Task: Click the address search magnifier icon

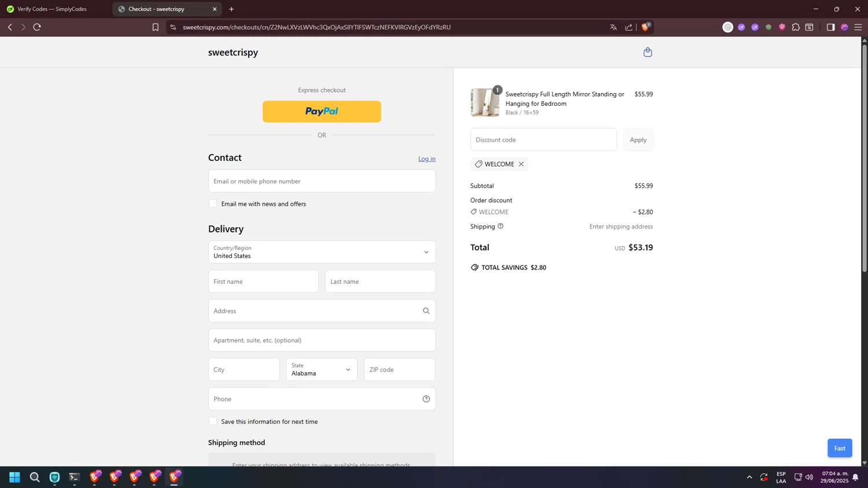Action: pos(426,311)
